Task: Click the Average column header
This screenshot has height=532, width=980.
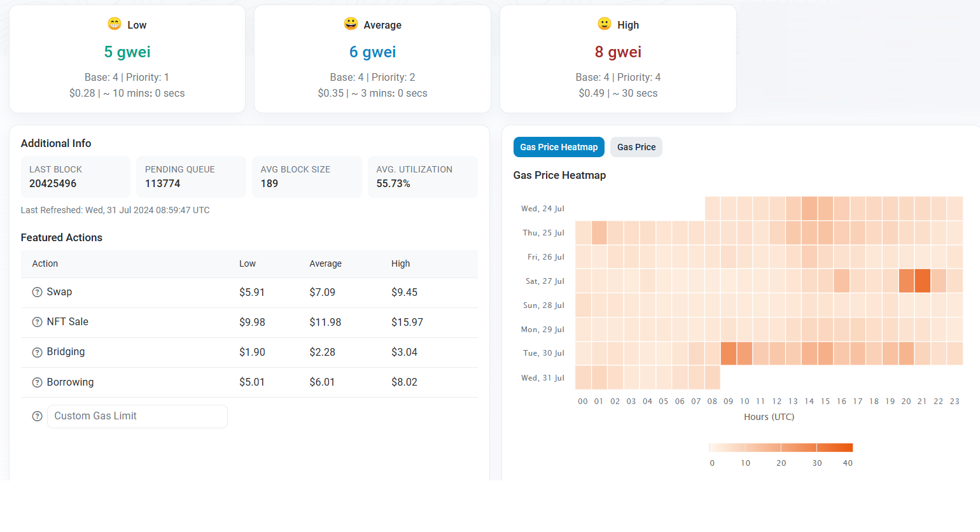Action: pyautogui.click(x=326, y=263)
